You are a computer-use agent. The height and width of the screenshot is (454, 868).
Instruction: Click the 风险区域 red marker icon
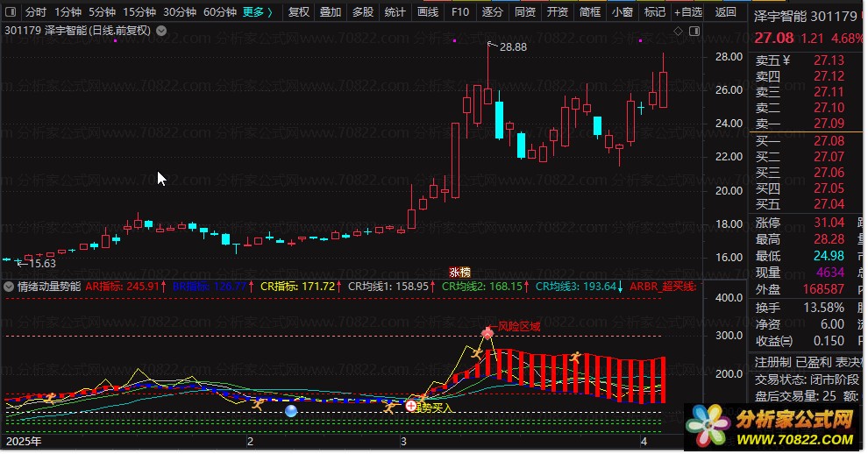point(488,332)
